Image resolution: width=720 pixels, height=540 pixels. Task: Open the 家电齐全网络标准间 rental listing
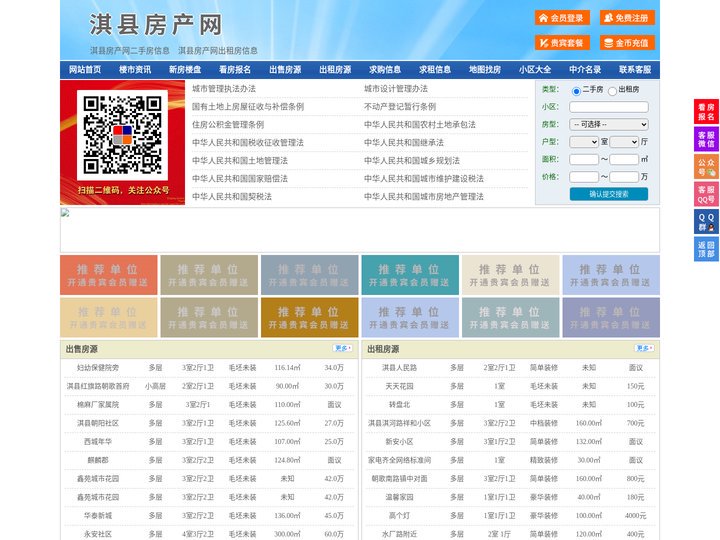(x=399, y=460)
